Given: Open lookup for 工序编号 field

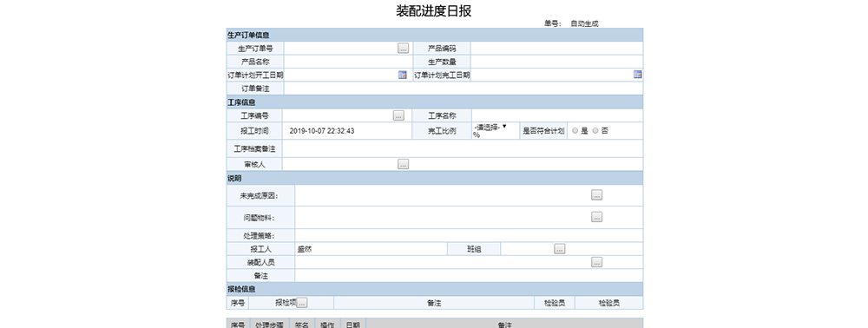Looking at the screenshot, I should (398, 115).
